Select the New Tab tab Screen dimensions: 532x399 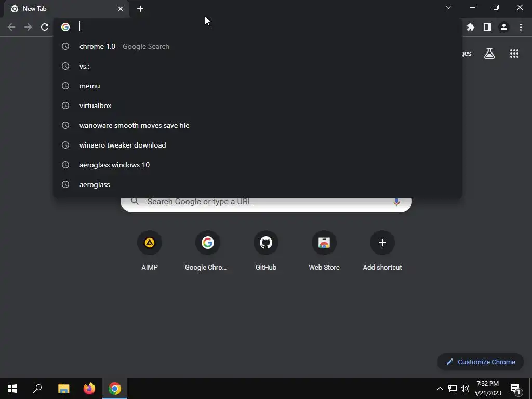[x=66, y=9]
